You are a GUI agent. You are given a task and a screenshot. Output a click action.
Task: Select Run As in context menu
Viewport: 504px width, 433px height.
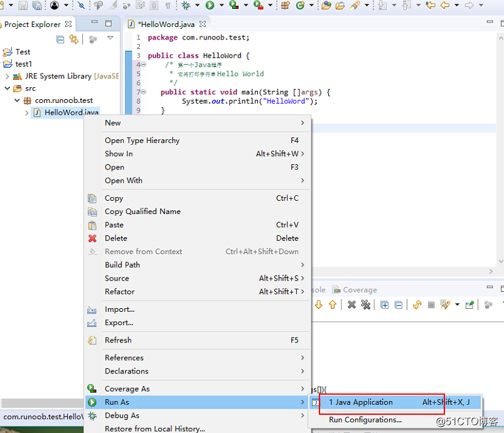[x=198, y=402]
